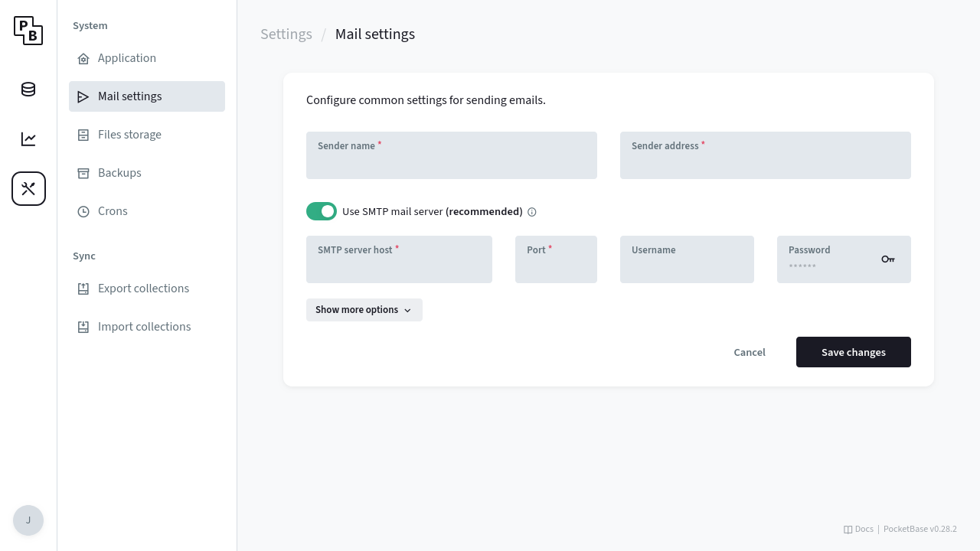Select the Logs chart icon in sidebar
This screenshot has height=551, width=980.
coord(28,139)
